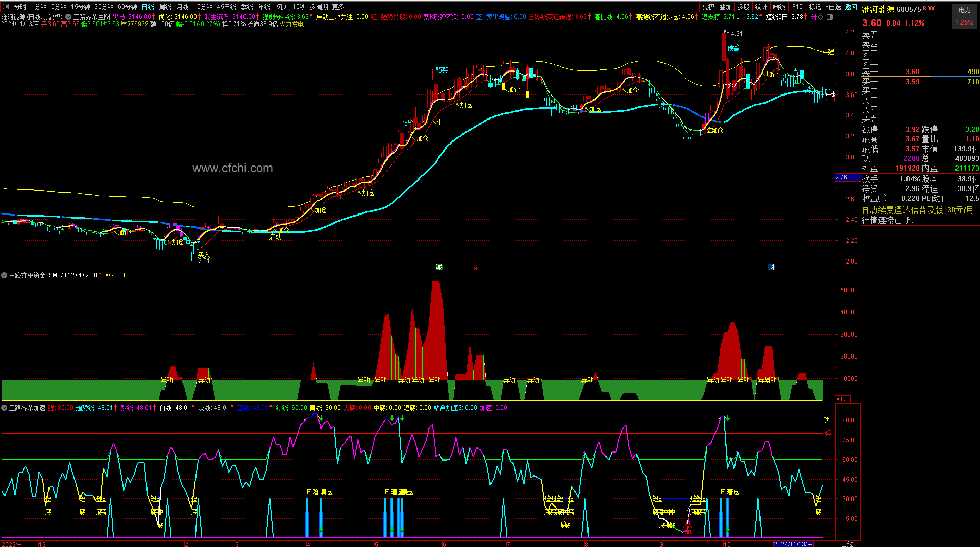Toggle the left panel icon beside 分时
The width and height of the screenshot is (980, 547).
point(6,7)
